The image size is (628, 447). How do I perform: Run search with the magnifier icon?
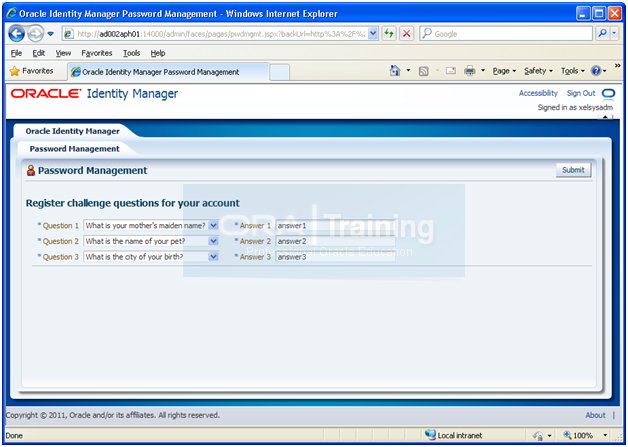[x=602, y=34]
